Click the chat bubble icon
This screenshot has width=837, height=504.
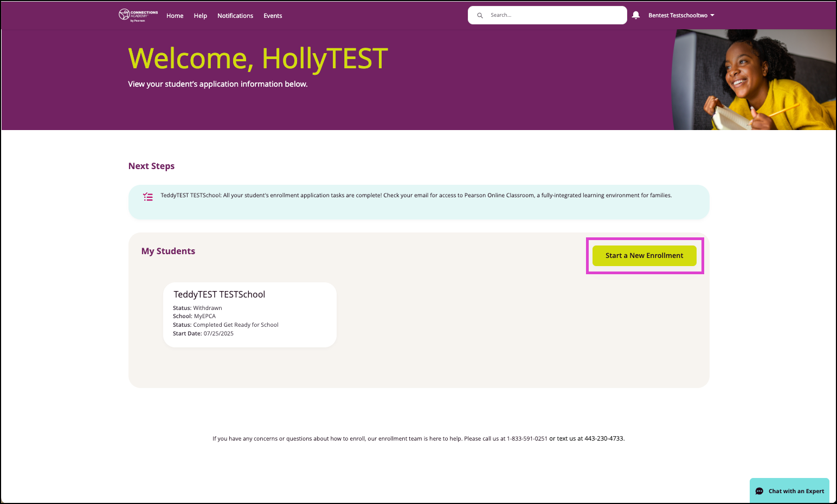point(759,491)
